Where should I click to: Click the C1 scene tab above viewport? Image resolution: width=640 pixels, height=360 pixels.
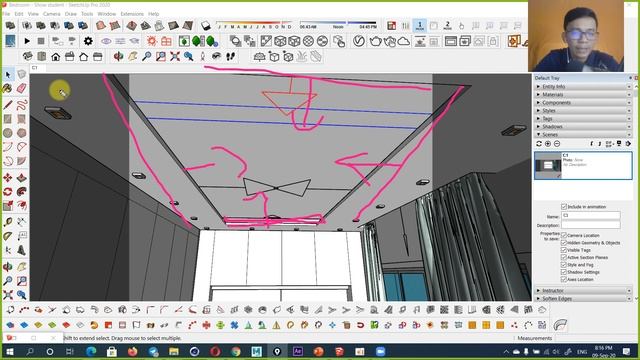[x=35, y=68]
